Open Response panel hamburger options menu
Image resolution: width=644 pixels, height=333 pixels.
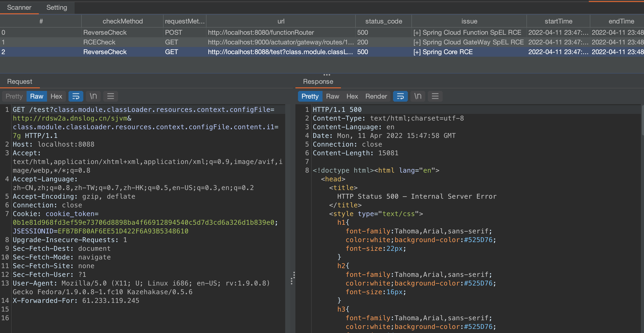[x=435, y=96]
